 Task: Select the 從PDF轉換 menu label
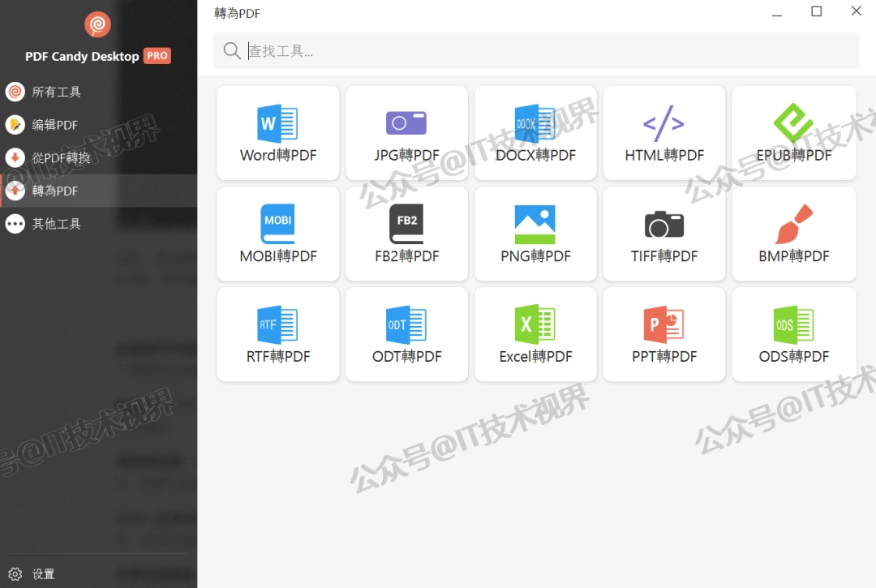[61, 158]
